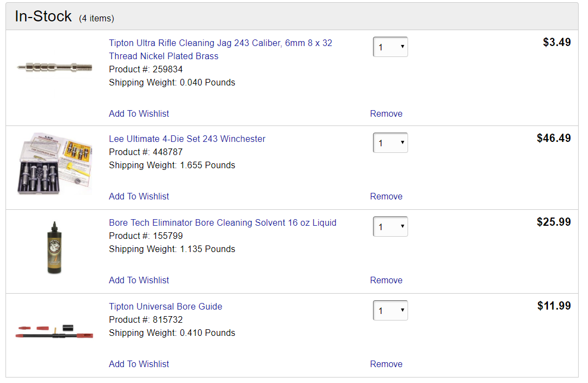
Task: Expand quantity dropdown for Tipton Universal Bore Guide
Action: pos(391,311)
